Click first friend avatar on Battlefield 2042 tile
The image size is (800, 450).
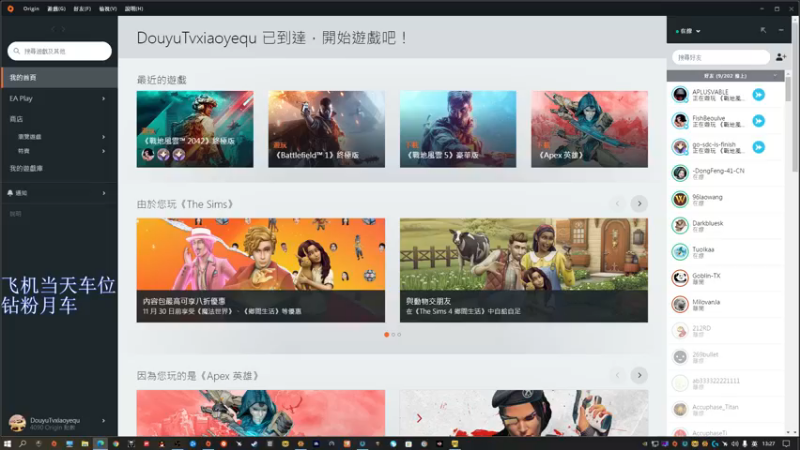[148, 155]
